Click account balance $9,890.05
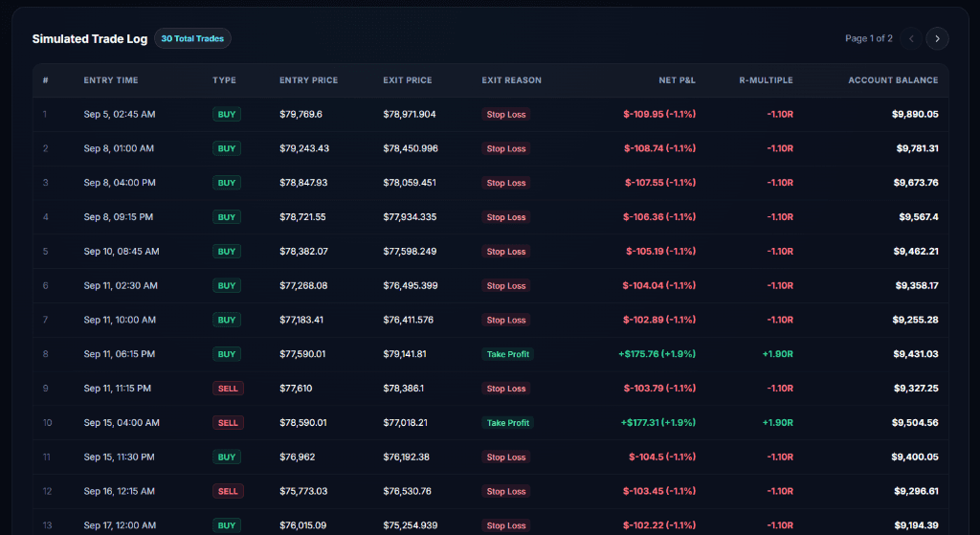 coord(915,115)
